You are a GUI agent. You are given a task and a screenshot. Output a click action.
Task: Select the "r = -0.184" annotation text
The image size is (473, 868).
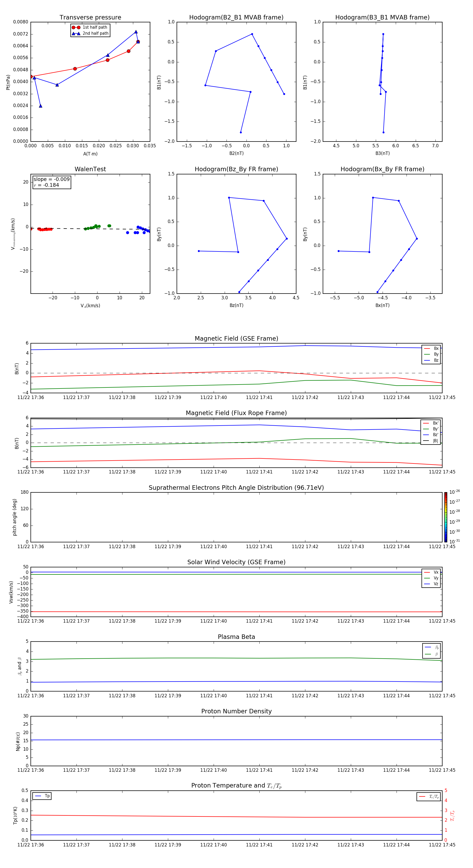tap(47, 185)
